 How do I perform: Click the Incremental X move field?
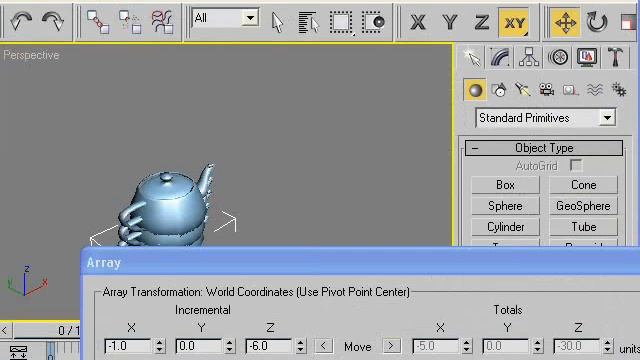pos(128,346)
